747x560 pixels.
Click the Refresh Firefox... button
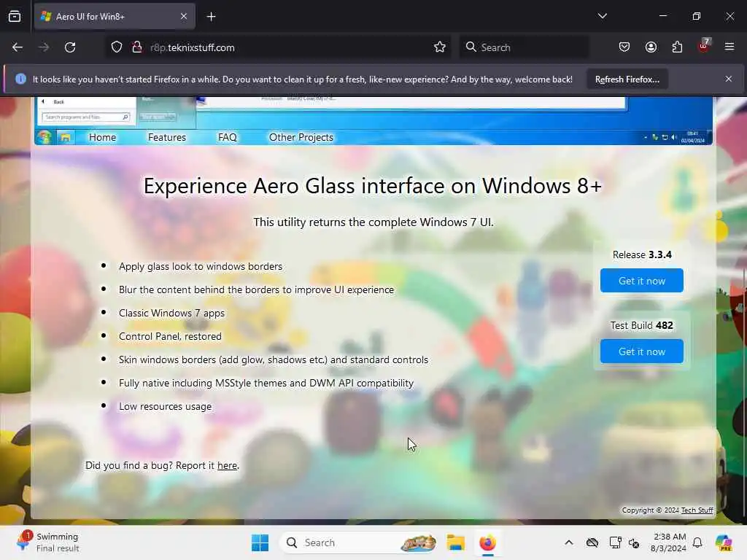627,79
